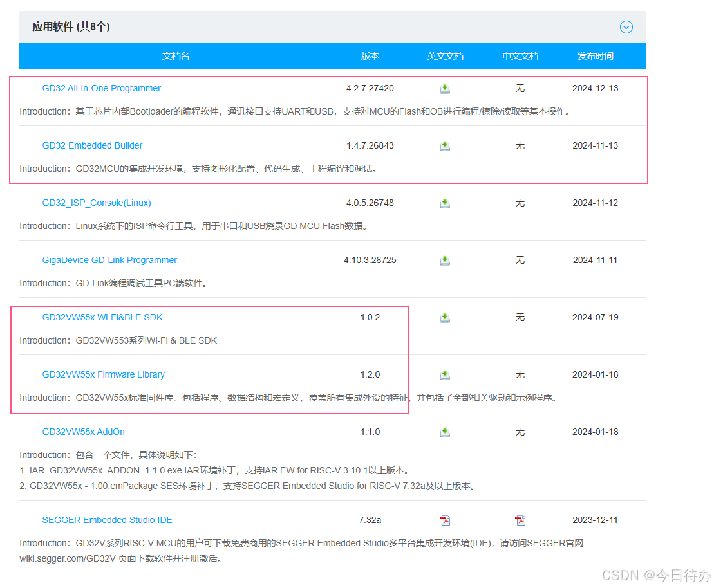Image resolution: width=714 pixels, height=588 pixels.
Task: Click the 发布时间 column header
Action: click(595, 57)
